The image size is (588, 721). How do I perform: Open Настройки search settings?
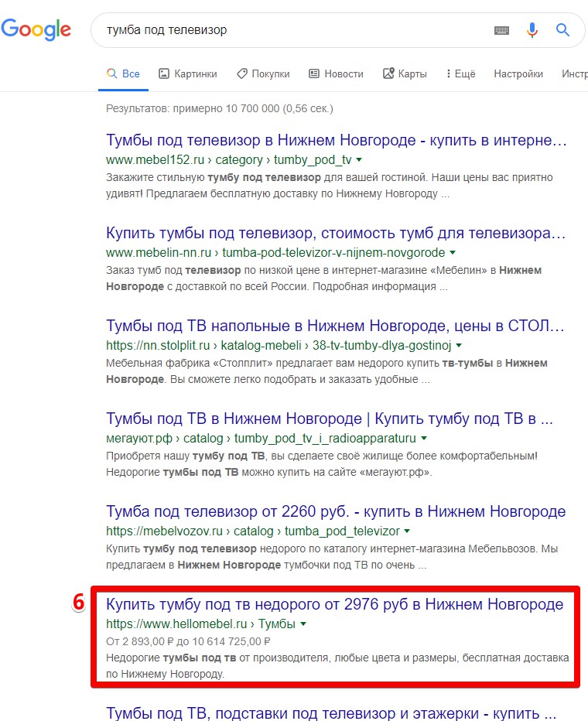pyautogui.click(x=518, y=73)
